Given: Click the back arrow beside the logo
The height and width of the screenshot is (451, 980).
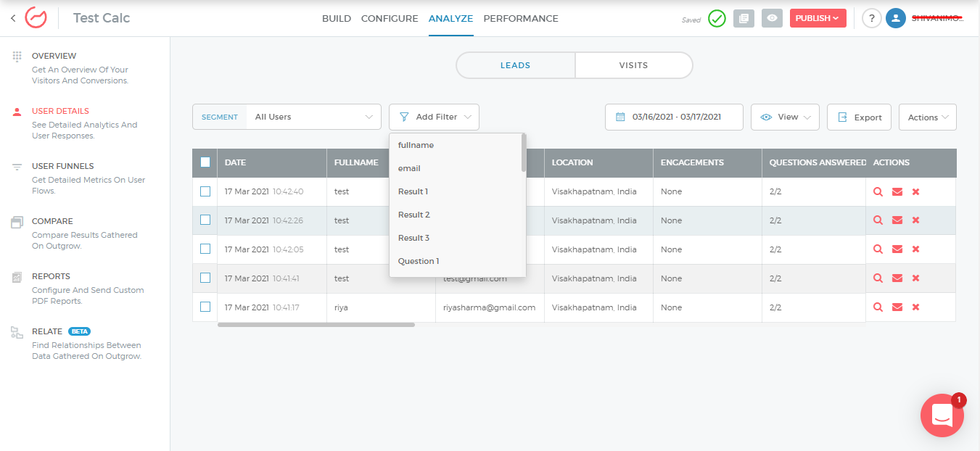Looking at the screenshot, I should click(13, 18).
